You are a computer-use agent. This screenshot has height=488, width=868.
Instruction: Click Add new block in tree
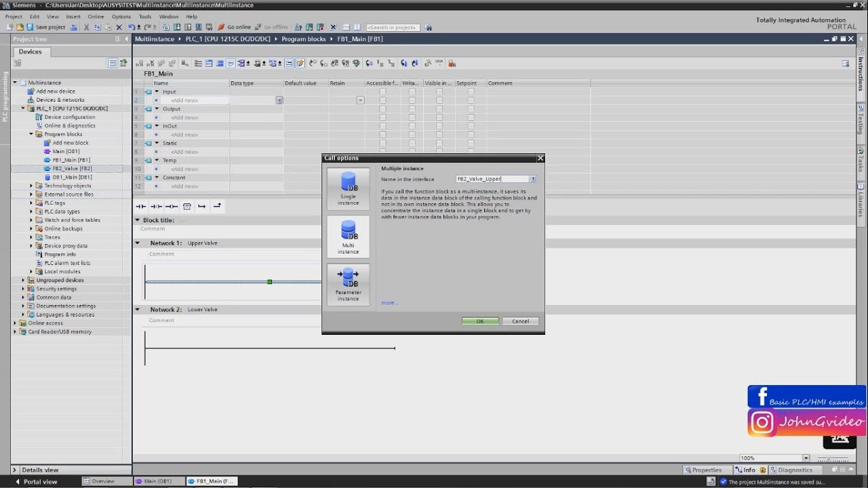(x=71, y=143)
